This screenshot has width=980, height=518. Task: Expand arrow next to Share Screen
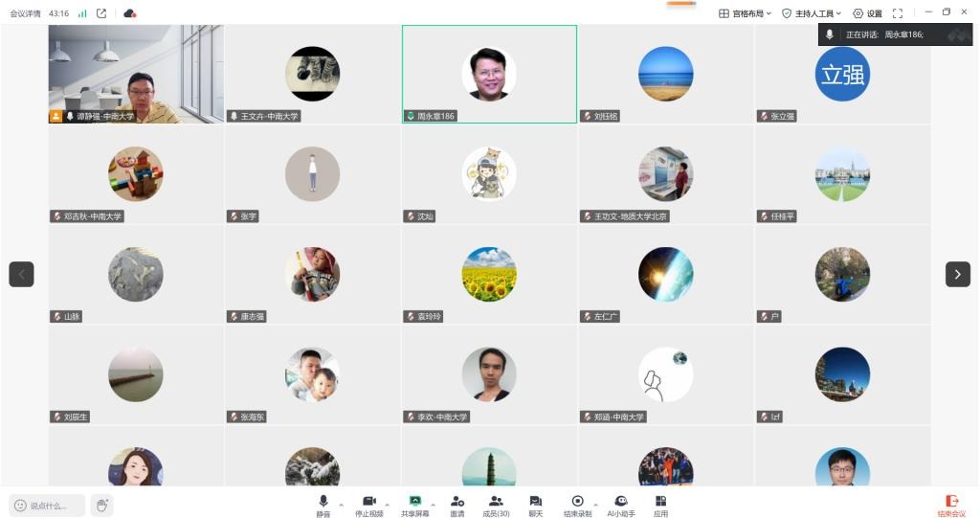[432, 505]
